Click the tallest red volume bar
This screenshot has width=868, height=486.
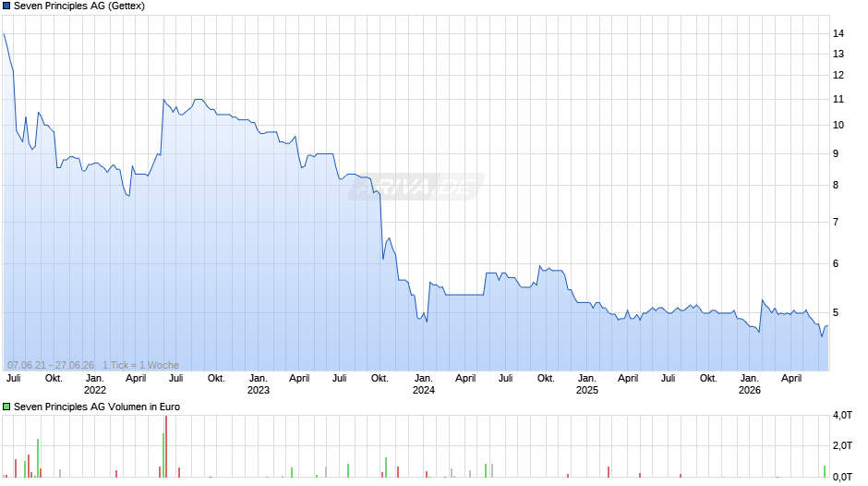(x=166, y=446)
